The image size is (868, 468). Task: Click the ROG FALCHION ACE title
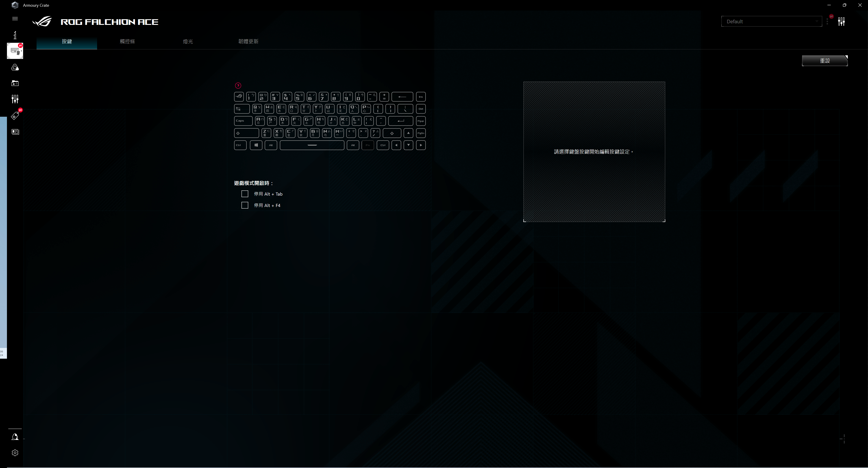click(x=109, y=22)
